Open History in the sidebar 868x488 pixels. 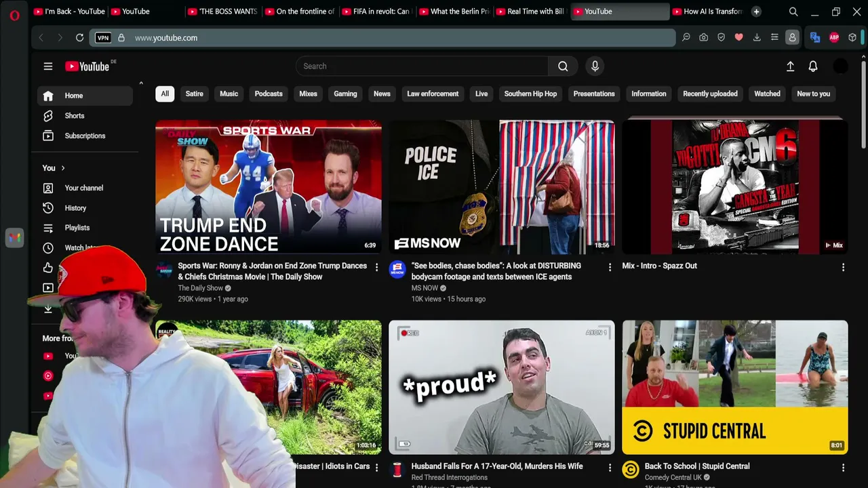(85, 208)
